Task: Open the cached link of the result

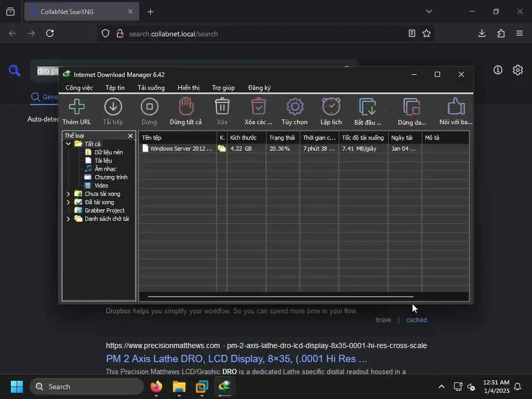Action: point(417,320)
